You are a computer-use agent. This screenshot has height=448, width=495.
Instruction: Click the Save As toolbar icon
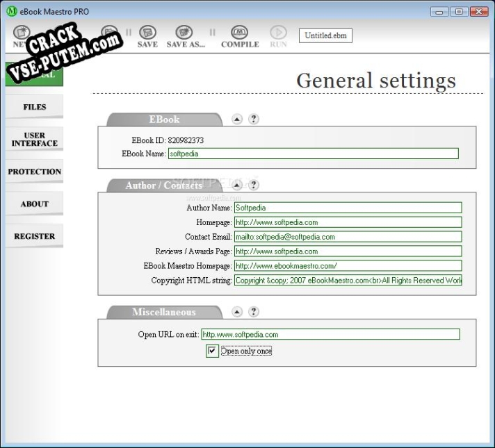(184, 33)
